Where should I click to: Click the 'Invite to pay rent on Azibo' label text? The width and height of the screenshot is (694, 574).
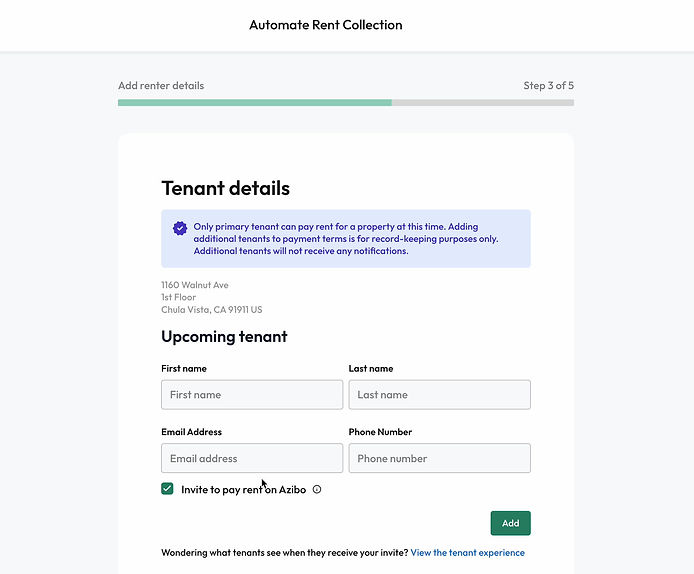click(x=243, y=489)
